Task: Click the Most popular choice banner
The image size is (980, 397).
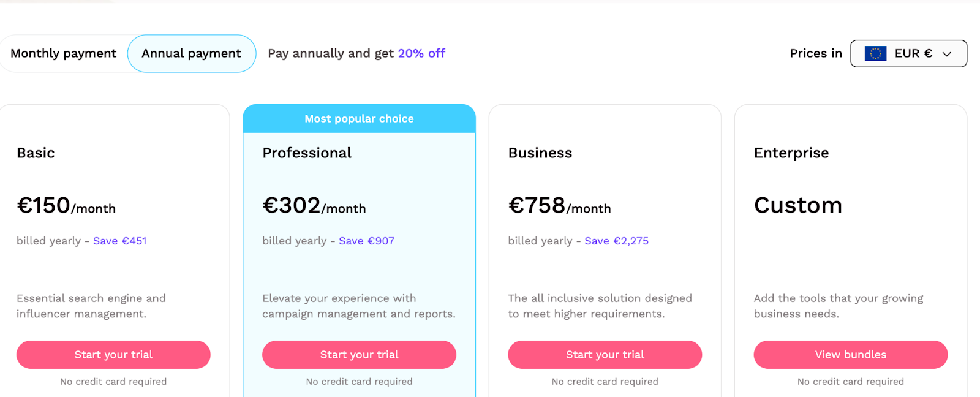Action: (360, 119)
